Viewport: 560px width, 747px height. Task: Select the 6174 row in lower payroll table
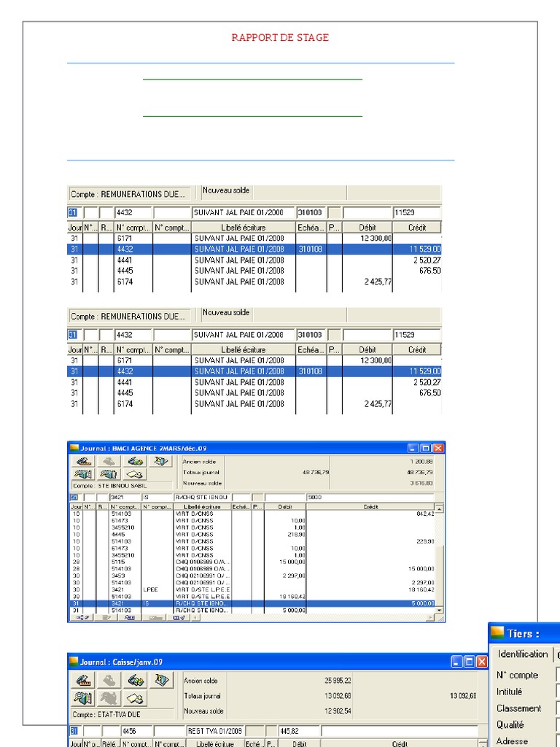coord(254,404)
